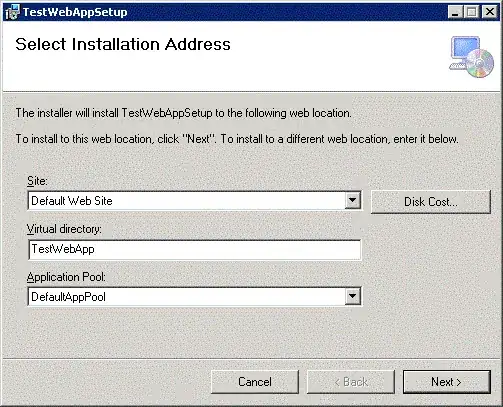Click the Select Installation Address heading
The image size is (503, 407).
[x=123, y=44]
